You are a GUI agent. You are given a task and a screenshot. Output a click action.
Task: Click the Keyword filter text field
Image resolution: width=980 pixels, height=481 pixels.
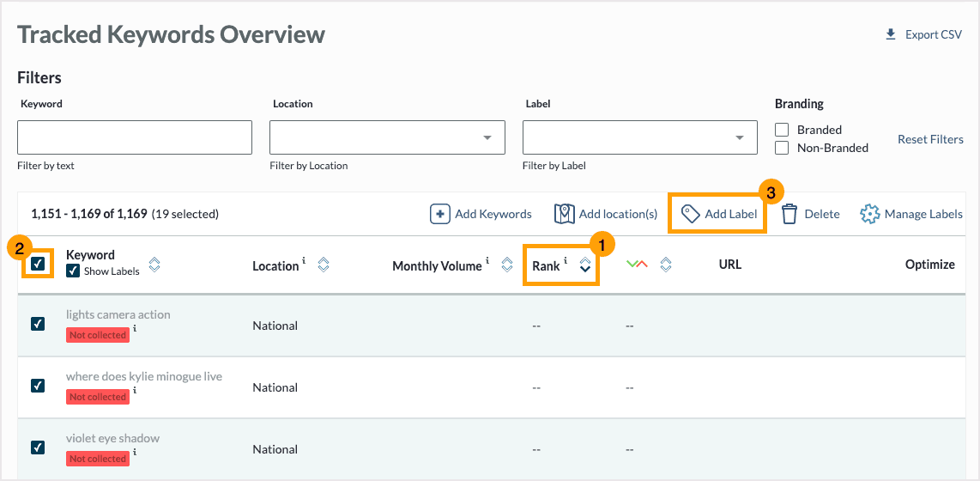[135, 137]
